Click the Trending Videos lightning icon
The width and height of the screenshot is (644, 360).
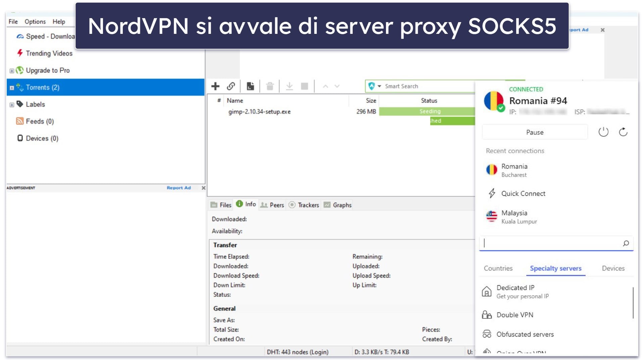click(x=20, y=53)
